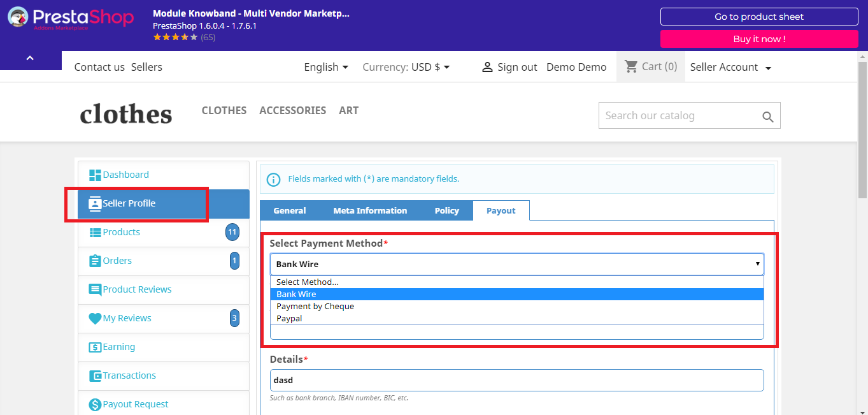Open the shopping Cart
The height and width of the screenshot is (415, 868).
point(650,66)
